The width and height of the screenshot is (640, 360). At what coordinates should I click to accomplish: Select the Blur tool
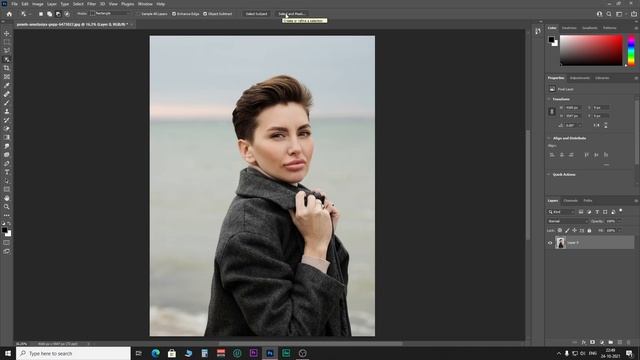[x=7, y=146]
